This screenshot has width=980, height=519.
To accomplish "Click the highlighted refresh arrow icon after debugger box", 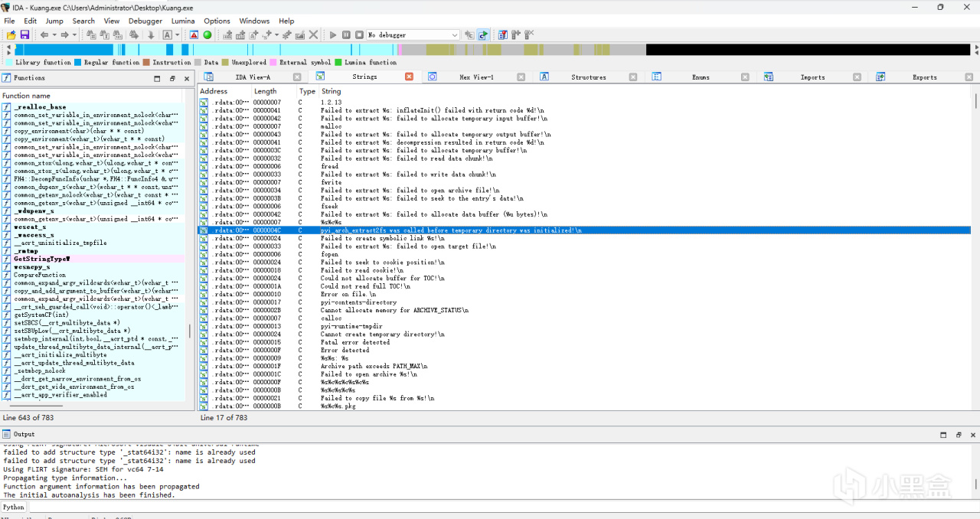I will (x=483, y=35).
